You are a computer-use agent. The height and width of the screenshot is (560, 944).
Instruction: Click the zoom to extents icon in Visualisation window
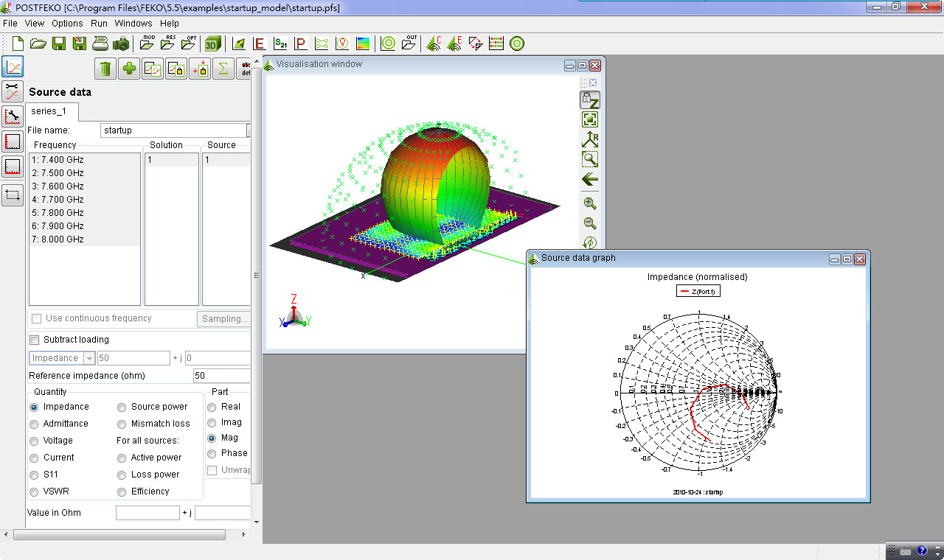tap(590, 119)
